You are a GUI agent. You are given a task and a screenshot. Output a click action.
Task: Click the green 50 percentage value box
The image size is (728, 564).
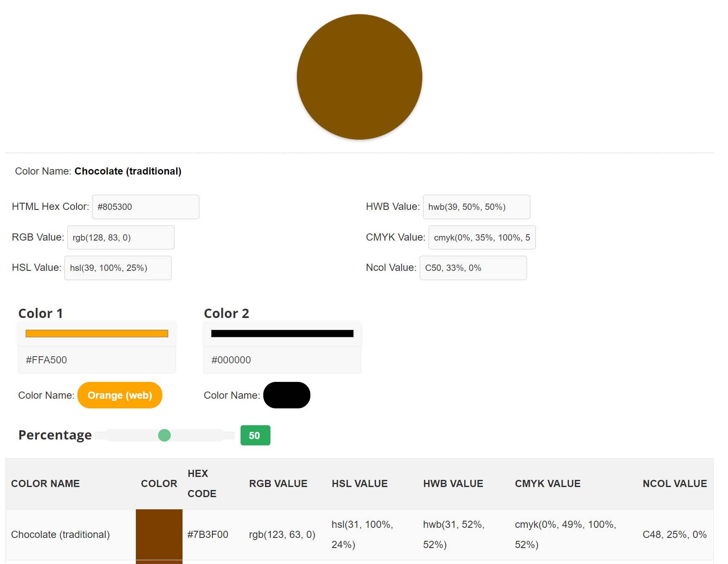pyautogui.click(x=255, y=435)
